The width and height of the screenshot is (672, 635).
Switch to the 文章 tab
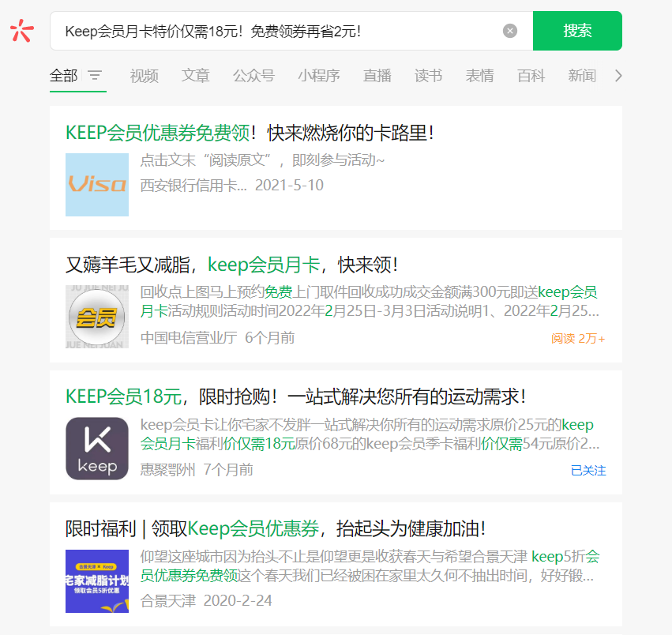pos(195,76)
